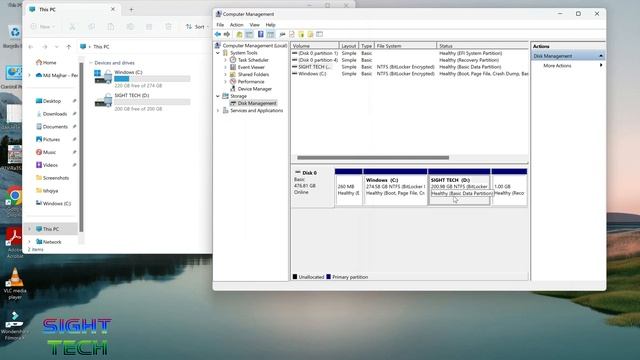
Task: Select Task Scheduler in the console tree
Action: 253,60
